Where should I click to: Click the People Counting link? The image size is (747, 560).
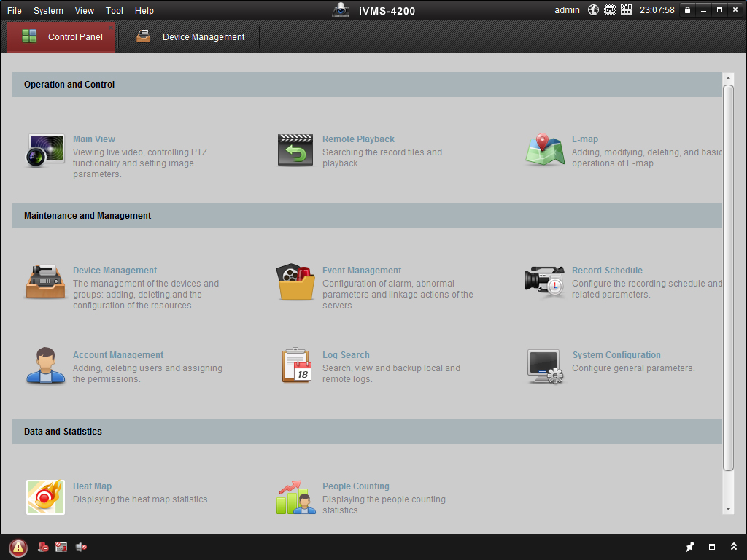[356, 486]
